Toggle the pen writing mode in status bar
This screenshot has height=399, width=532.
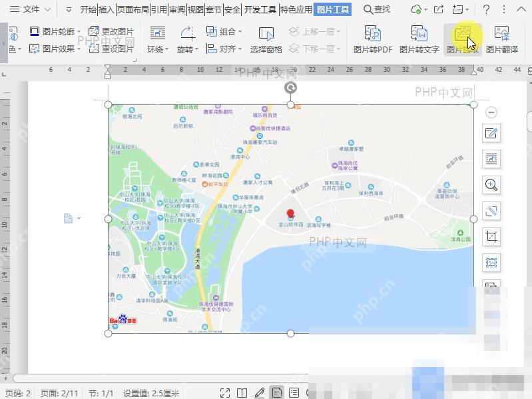tap(260, 393)
